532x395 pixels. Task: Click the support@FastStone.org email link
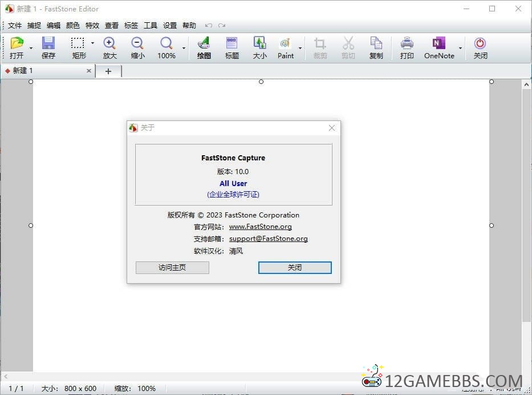(x=269, y=239)
